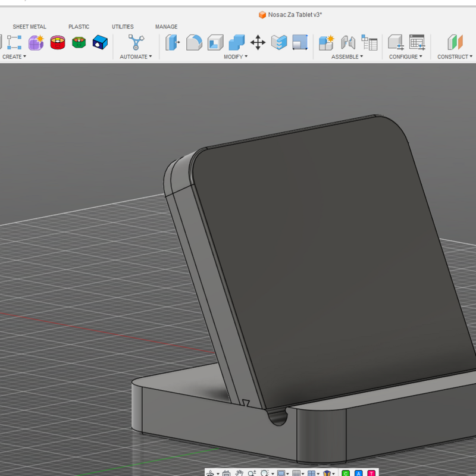
Task: Select the Fillet tool
Action: click(x=194, y=42)
